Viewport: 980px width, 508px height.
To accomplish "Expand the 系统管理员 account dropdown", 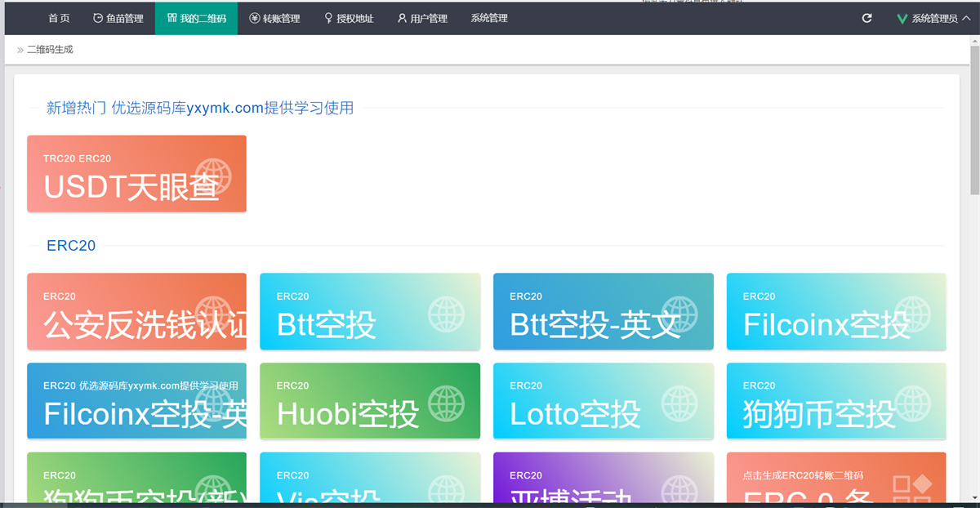I will (933, 18).
